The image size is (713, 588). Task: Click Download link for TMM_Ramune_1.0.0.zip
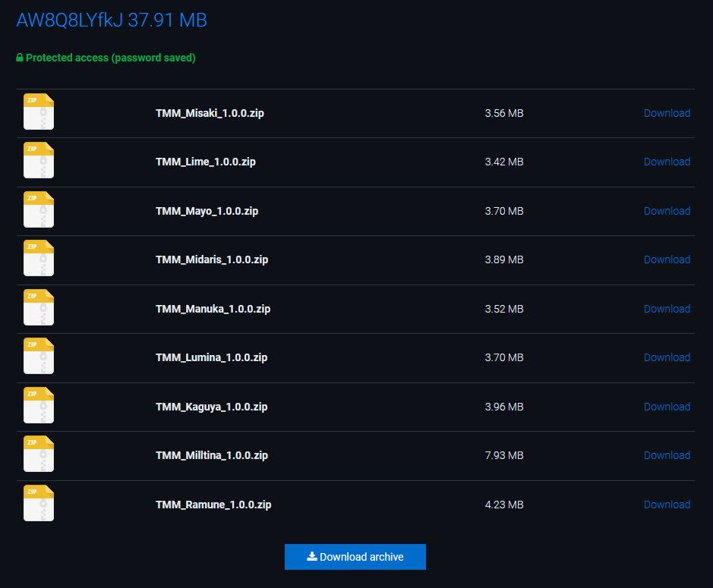pyautogui.click(x=667, y=505)
